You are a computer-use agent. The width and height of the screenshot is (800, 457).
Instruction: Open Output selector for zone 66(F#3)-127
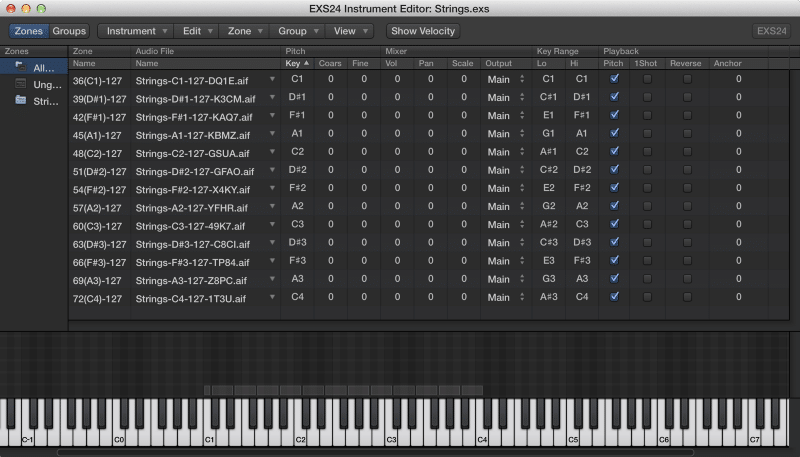click(x=505, y=261)
